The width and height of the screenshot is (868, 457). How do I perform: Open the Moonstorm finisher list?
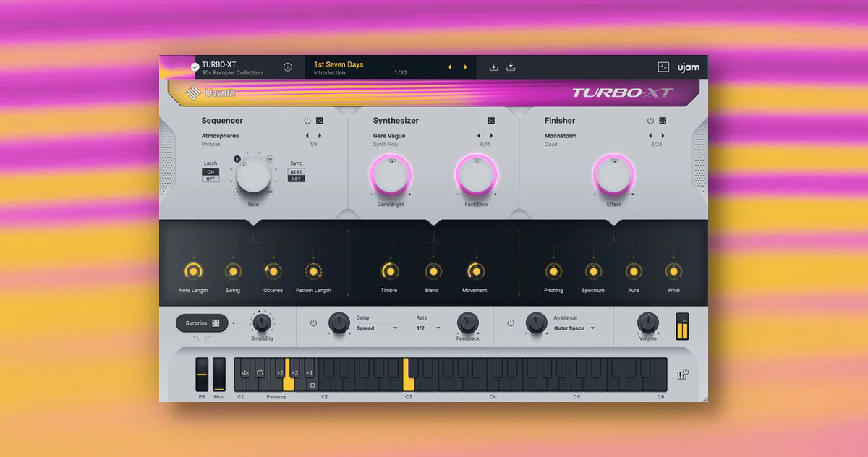(561, 136)
